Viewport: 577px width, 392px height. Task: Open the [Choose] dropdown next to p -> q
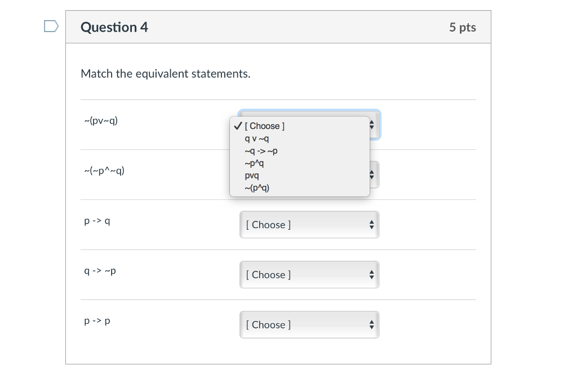[309, 224]
